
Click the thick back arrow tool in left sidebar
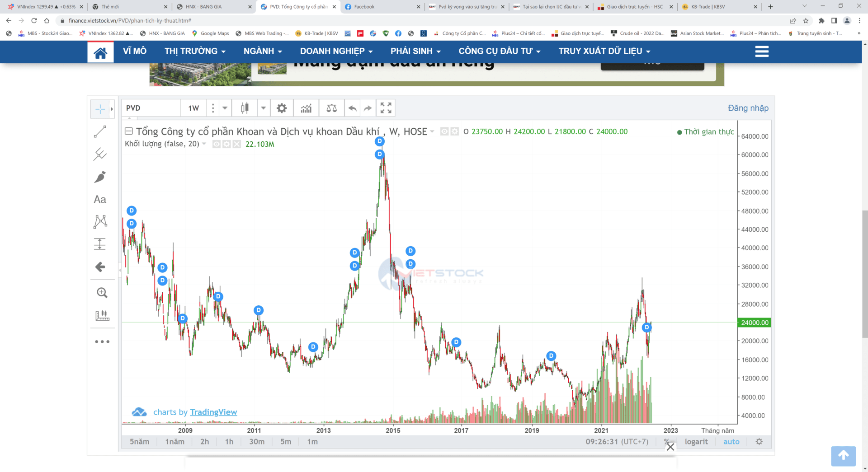tap(100, 267)
